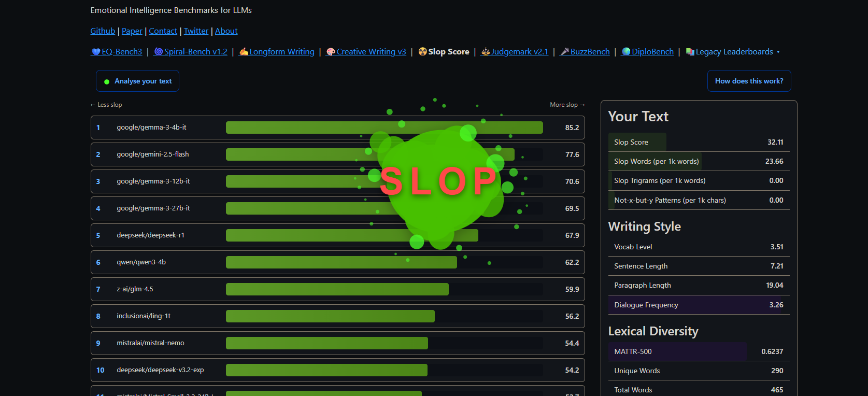Select the z-ai/glm-4.5 model name
The image size is (868, 396).
[x=135, y=289]
